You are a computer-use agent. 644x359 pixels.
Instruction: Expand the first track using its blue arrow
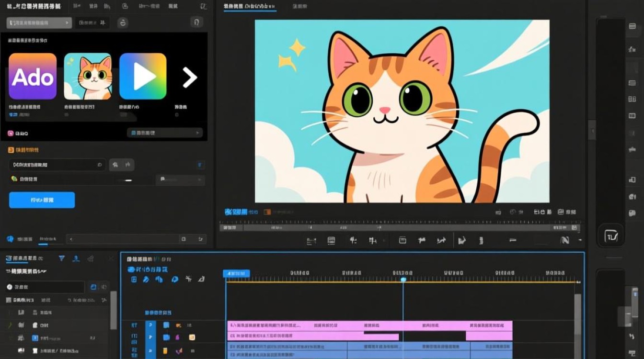150,325
